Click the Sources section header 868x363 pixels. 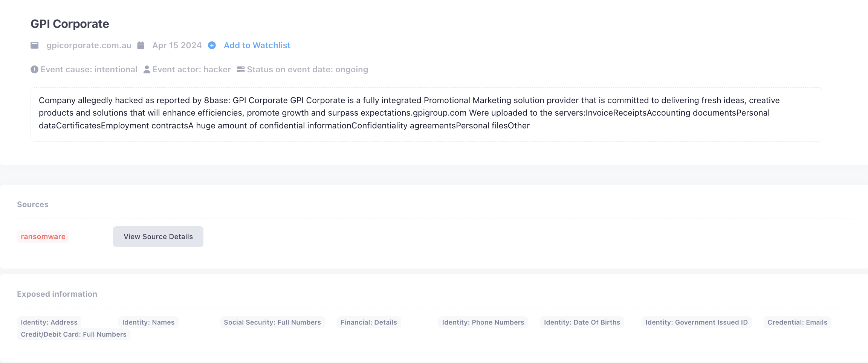tap(32, 204)
